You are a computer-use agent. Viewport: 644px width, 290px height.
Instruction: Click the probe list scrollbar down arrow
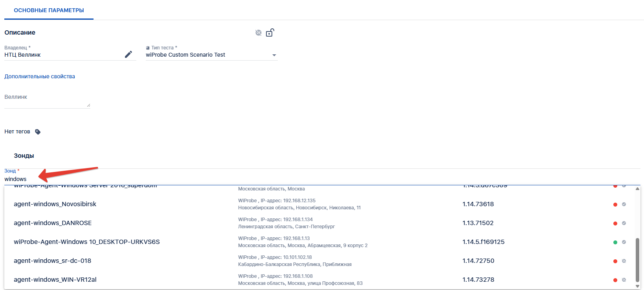pyautogui.click(x=637, y=286)
